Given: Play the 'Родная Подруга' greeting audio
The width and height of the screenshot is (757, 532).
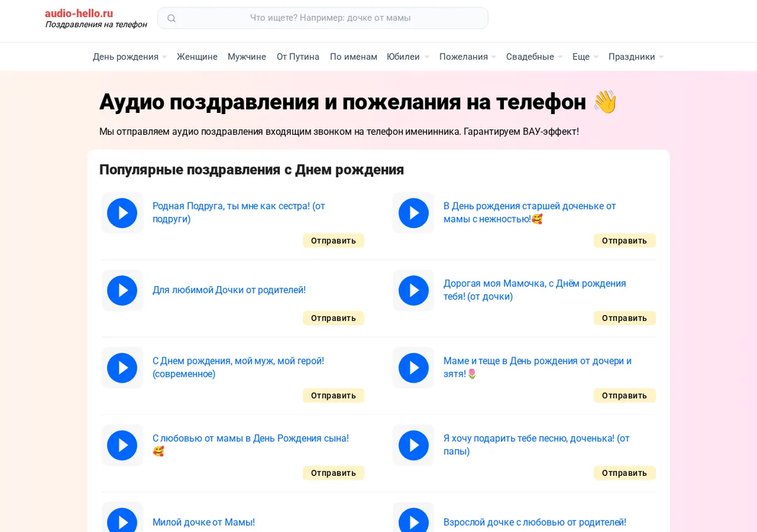Looking at the screenshot, I should point(122,213).
